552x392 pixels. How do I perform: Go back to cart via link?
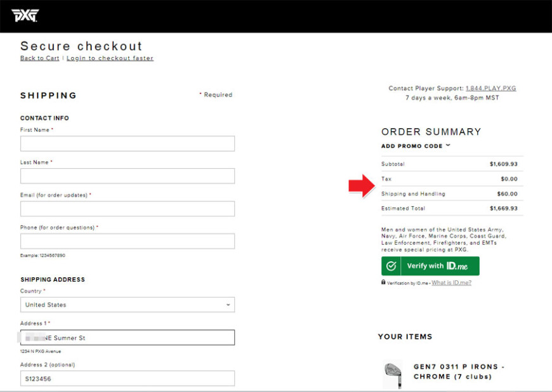coord(40,58)
